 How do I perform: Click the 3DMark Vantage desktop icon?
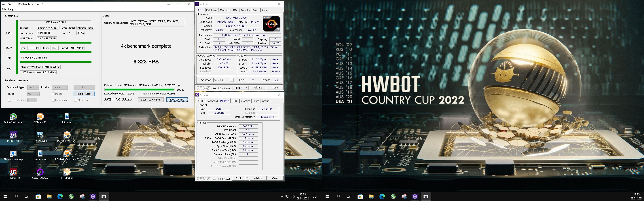tap(13, 156)
